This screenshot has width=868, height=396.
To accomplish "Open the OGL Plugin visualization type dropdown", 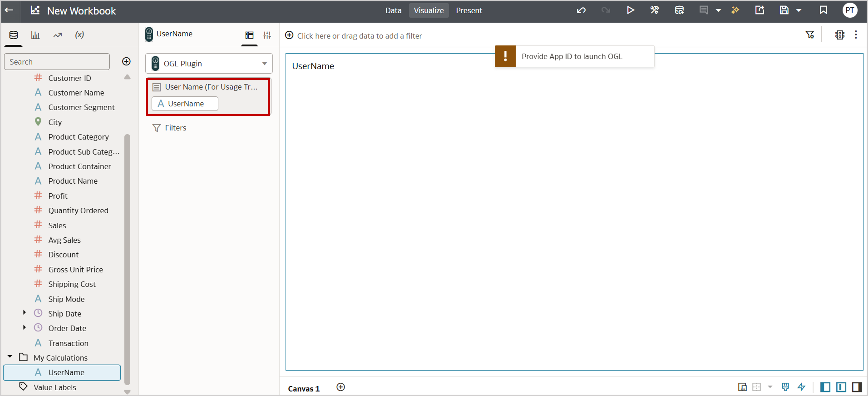I will pyautogui.click(x=209, y=63).
